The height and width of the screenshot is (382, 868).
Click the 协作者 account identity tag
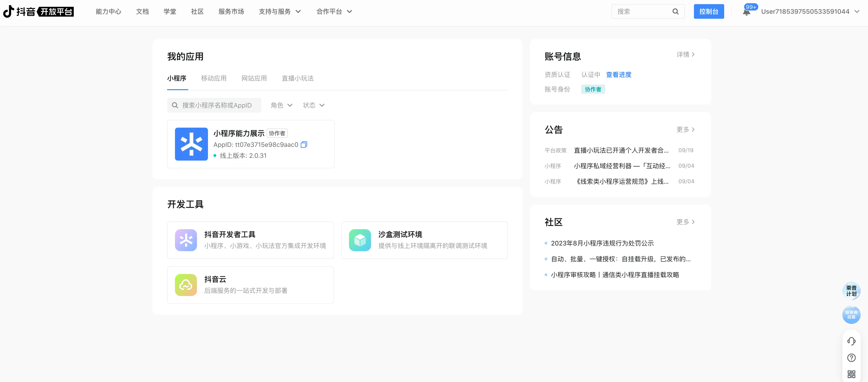coord(593,89)
